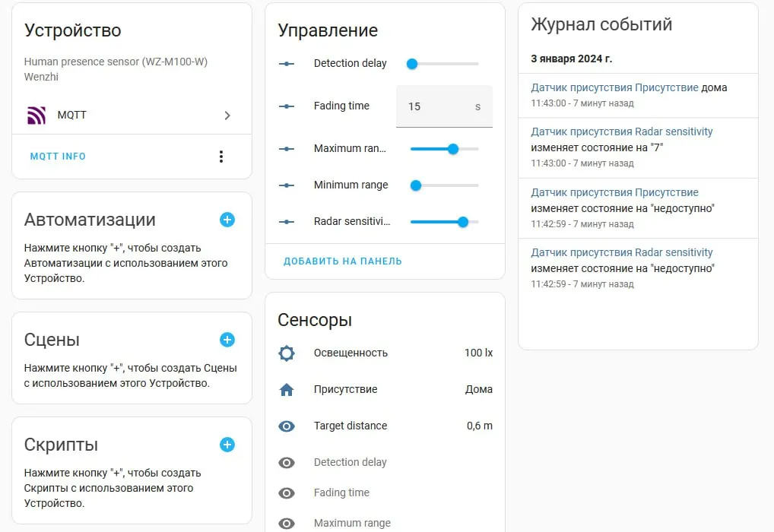774x532 pixels.
Task: Click the home icon beside Присутствие
Action: (x=287, y=390)
